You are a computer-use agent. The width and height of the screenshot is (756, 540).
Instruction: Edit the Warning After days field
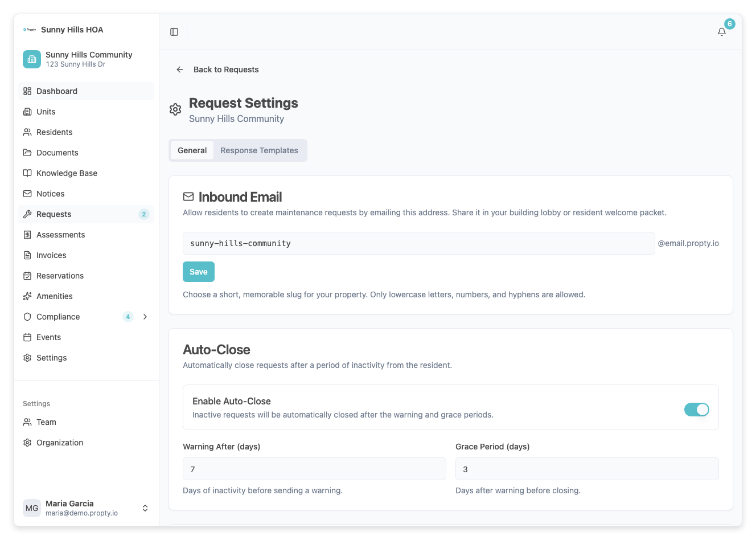(314, 469)
